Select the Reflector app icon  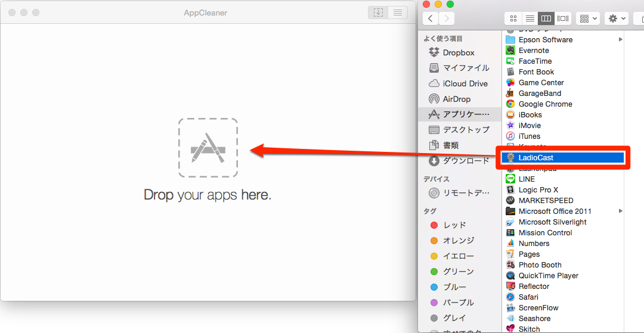coord(510,287)
